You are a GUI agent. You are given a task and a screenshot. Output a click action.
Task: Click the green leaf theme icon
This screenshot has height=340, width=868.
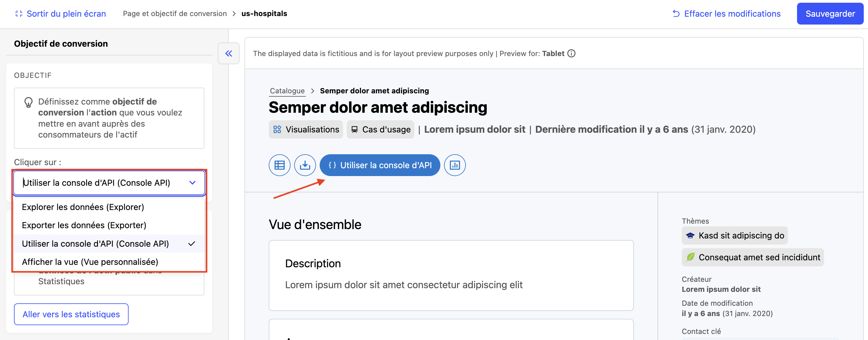pyautogui.click(x=690, y=257)
